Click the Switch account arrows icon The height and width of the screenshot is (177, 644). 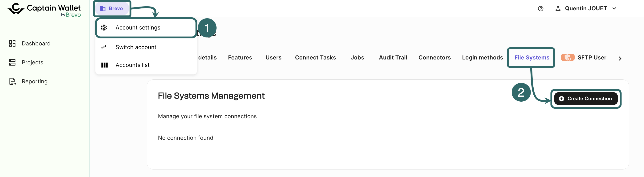[104, 47]
